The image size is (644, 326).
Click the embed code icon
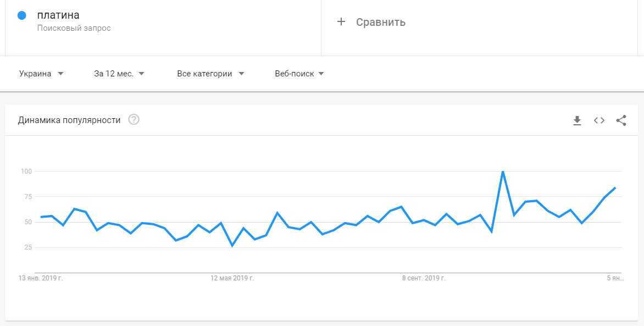coord(599,120)
